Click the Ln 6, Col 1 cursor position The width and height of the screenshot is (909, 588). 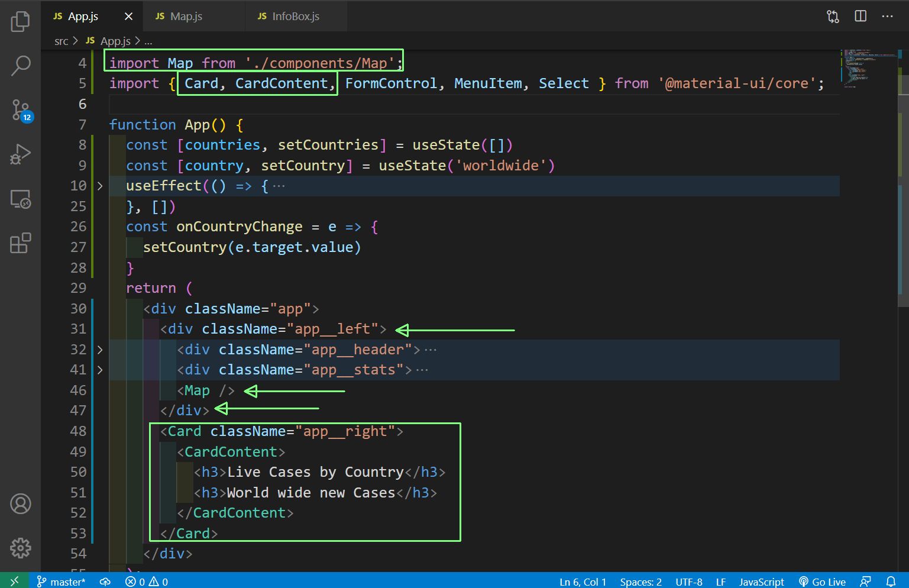(583, 581)
